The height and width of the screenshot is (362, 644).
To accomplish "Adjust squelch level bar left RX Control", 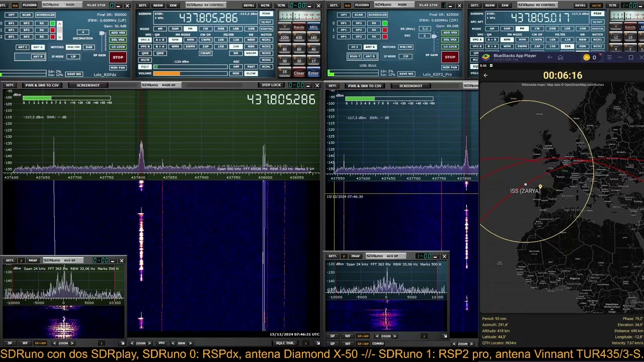I will coord(191,67).
